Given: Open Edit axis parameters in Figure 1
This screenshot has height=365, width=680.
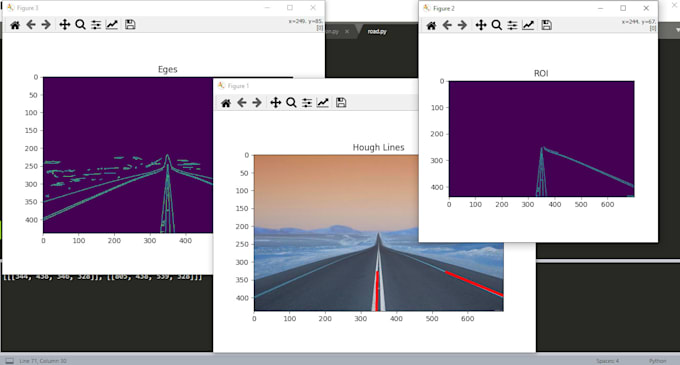Looking at the screenshot, I should click(x=323, y=103).
